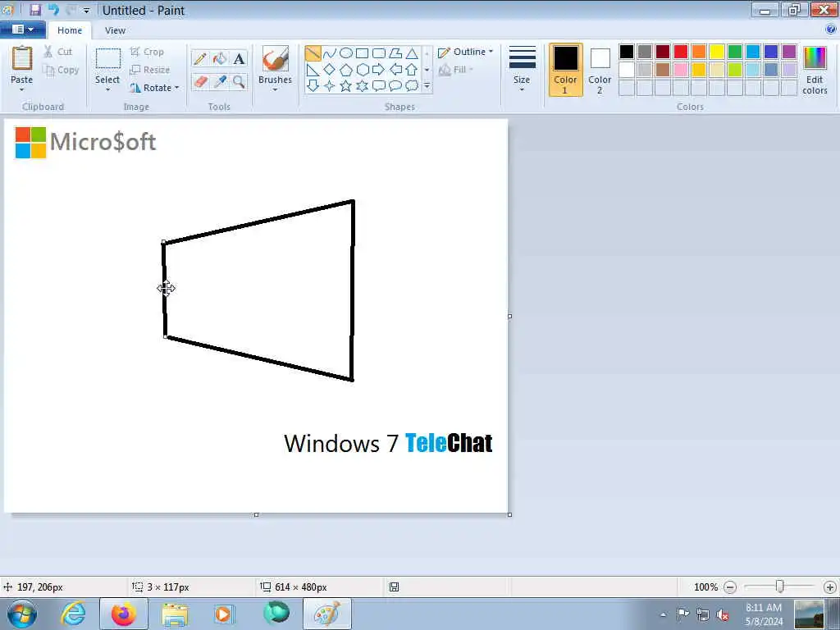This screenshot has width=840, height=630.
Task: Click the muted volume tray icon
Action: 723,614
